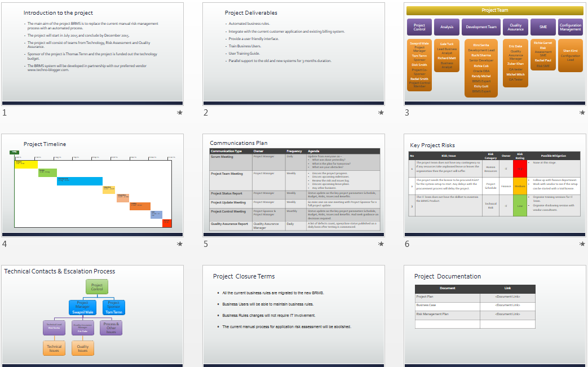Click the Development Team header box

481,26
